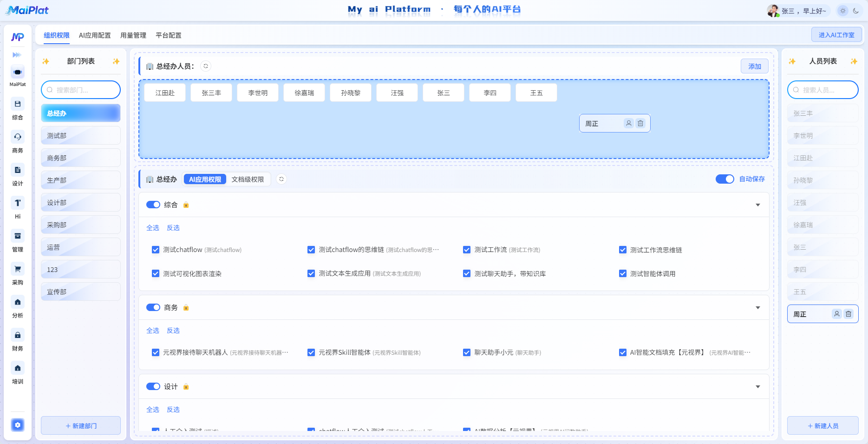Image resolution: width=868 pixels, height=444 pixels.
Task: Select 宣传部 in department list
Action: (81, 292)
